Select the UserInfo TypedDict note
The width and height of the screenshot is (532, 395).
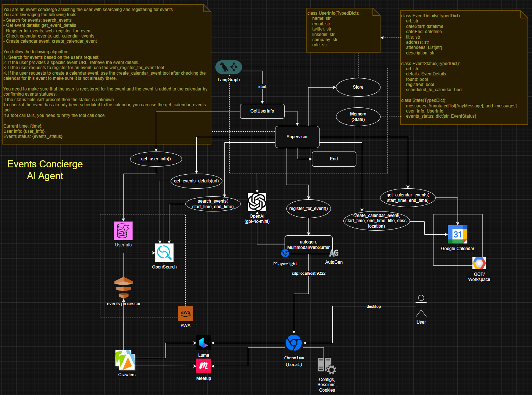[343, 30]
